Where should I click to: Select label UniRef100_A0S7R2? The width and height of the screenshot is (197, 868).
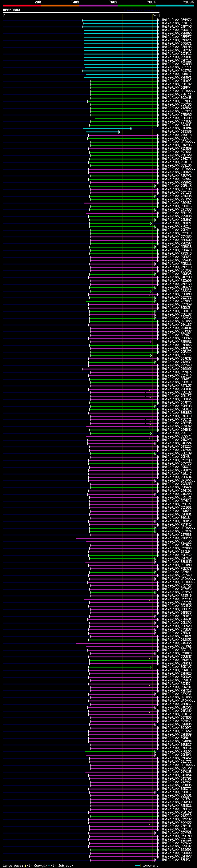tap(177, 71)
